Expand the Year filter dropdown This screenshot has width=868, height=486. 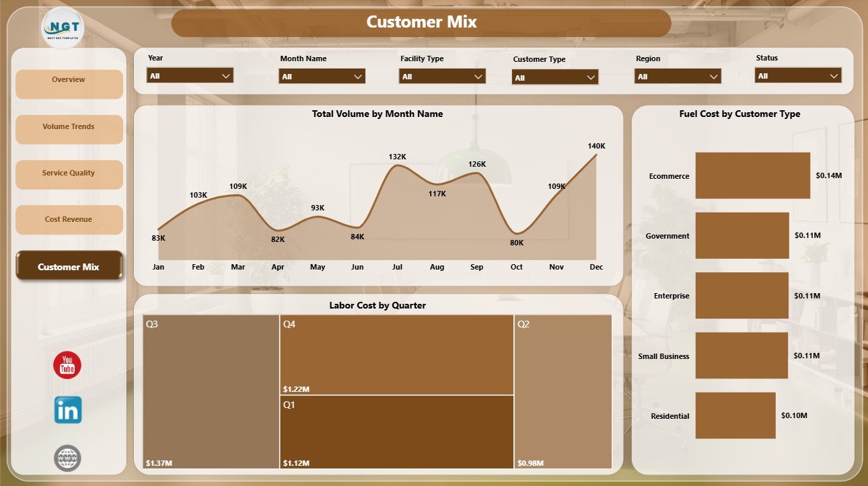tap(190, 75)
